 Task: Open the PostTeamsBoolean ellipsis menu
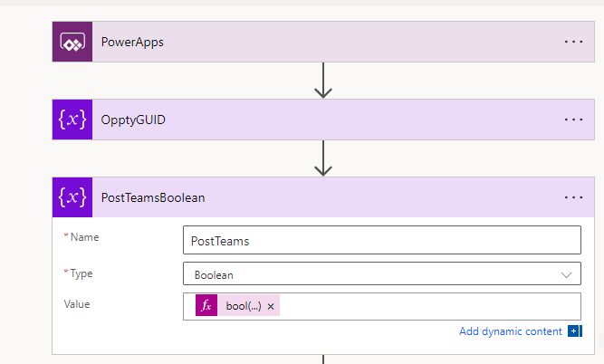pos(573,196)
